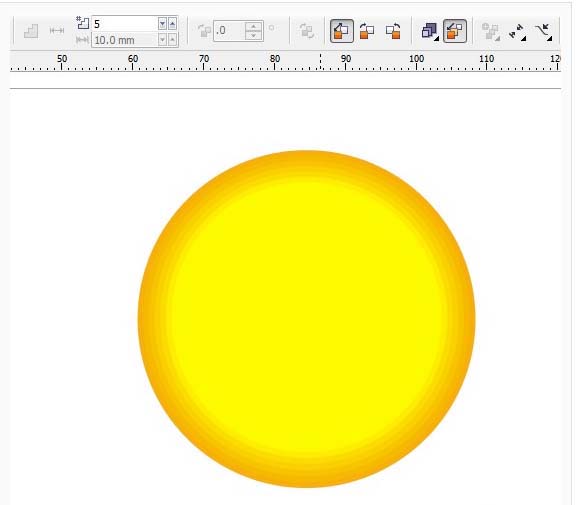The height and width of the screenshot is (505, 577).
Task: Click the blend spacing field showing 10.0 mm
Action: [125, 40]
